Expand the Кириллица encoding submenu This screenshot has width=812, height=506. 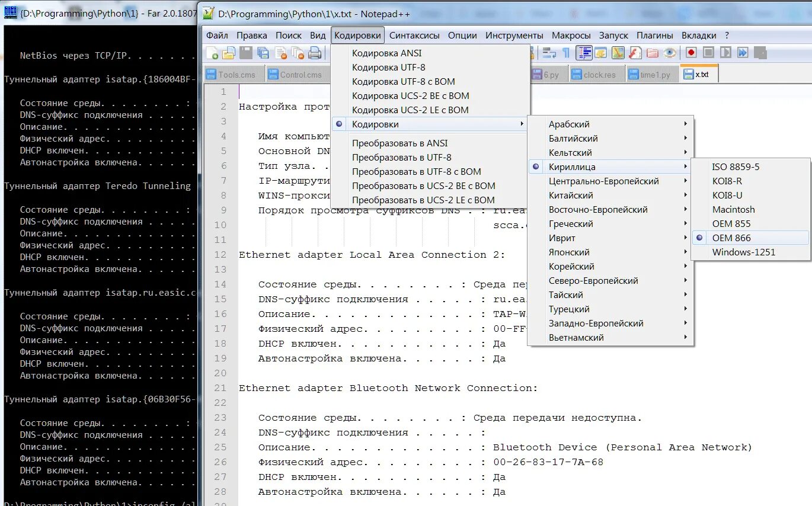pos(610,166)
